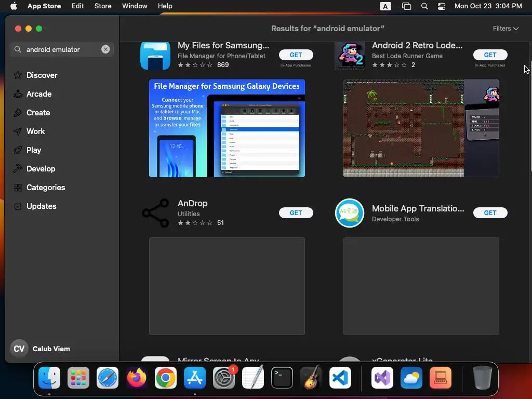
Task: Click the android emulator search field
Action: pos(61,49)
